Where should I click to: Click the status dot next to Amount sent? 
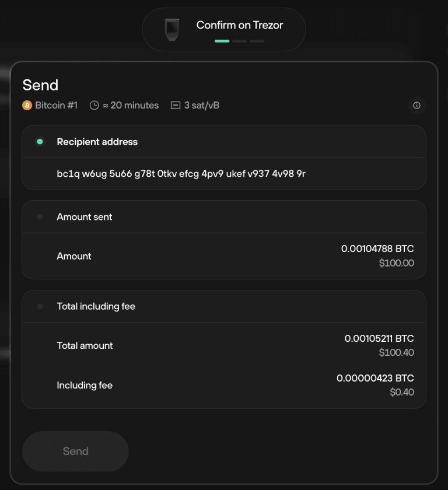pyautogui.click(x=39, y=216)
